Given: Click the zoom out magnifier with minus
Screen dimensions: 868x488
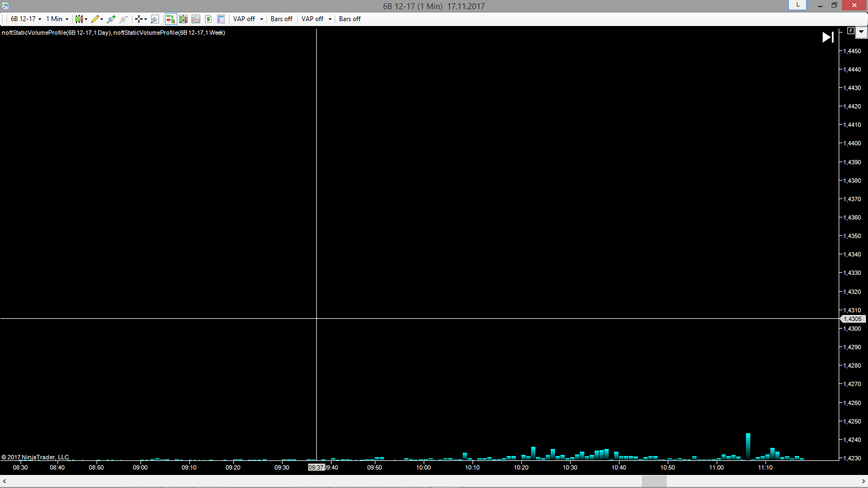Looking at the screenshot, I should [124, 19].
